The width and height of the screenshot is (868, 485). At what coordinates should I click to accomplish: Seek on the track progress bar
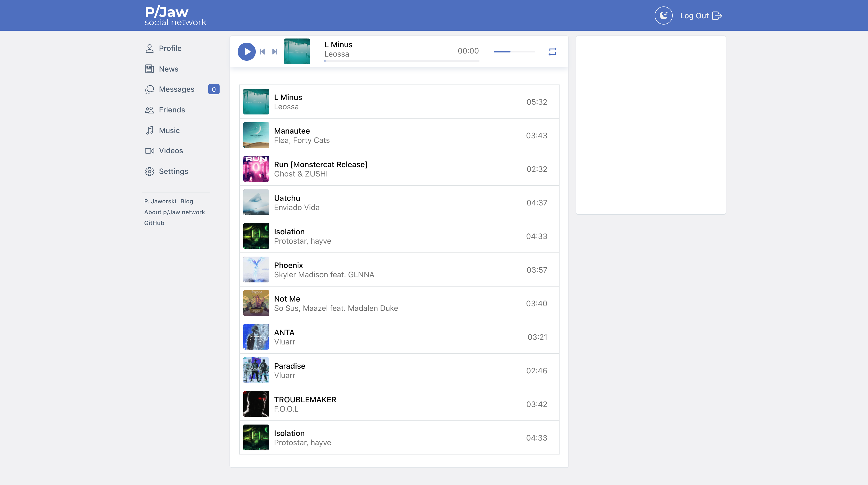[402, 61]
